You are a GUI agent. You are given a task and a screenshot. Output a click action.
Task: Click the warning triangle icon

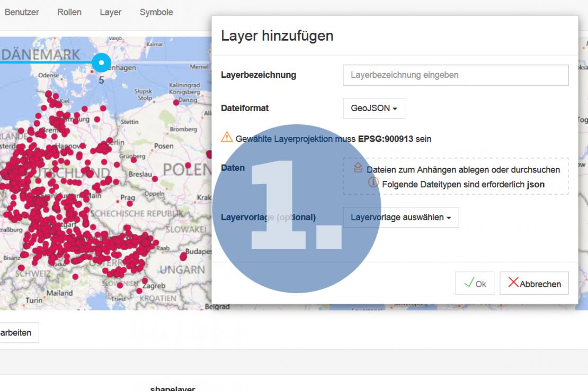pos(227,137)
